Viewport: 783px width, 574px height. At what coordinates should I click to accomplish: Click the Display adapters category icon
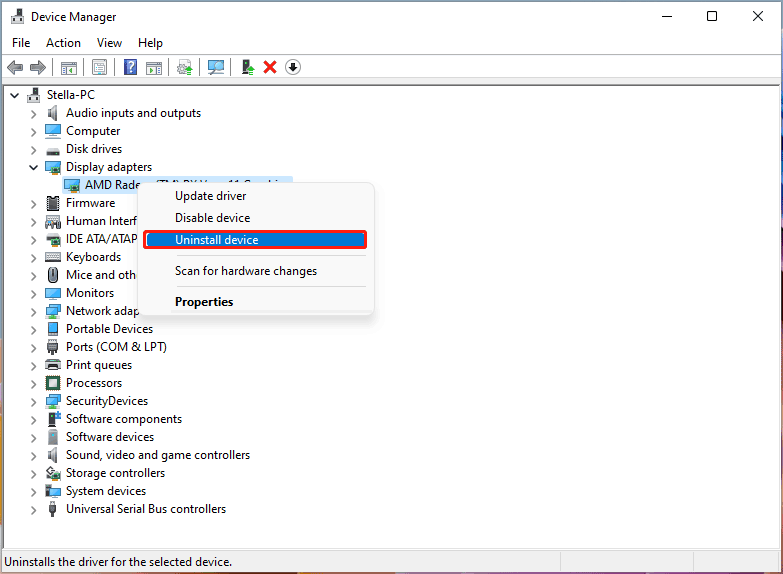pyautogui.click(x=53, y=167)
